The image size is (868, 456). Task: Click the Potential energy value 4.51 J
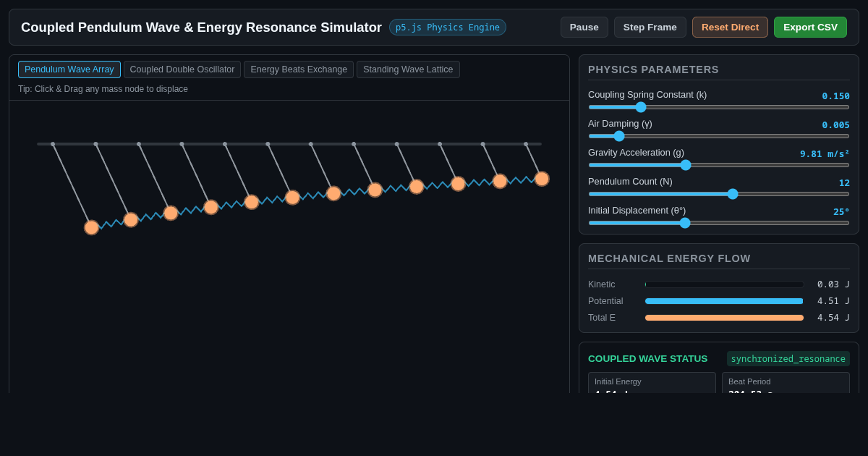point(833,301)
